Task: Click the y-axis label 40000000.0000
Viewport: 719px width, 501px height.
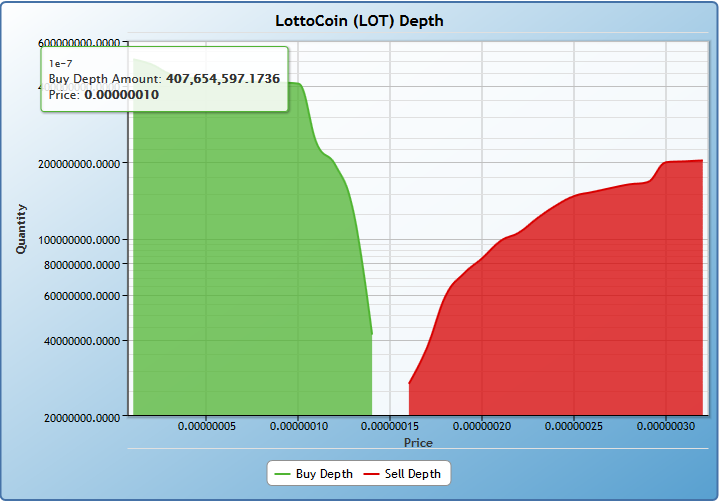Action: pyautogui.click(x=82, y=341)
